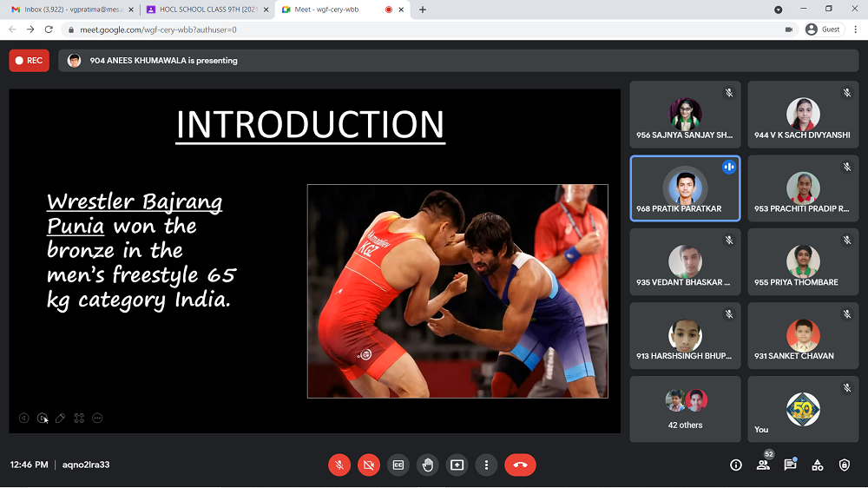Raise your hand
The width and height of the screenshot is (868, 488).
click(x=428, y=465)
